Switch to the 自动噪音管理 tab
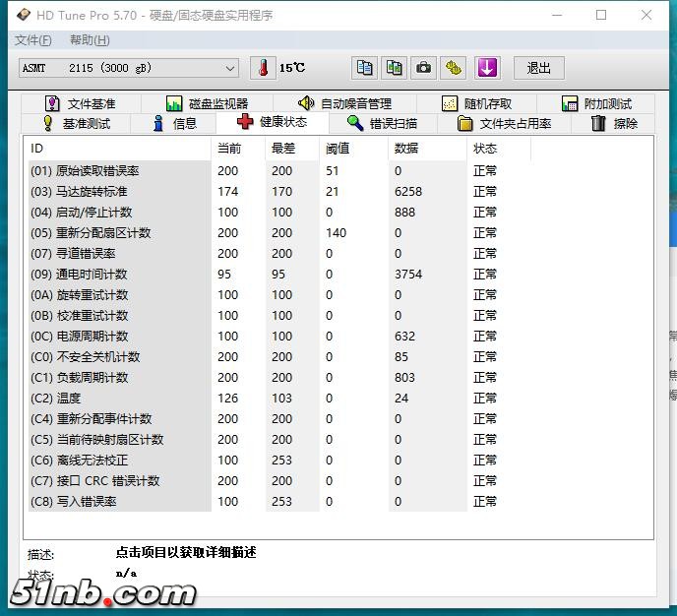 pyautogui.click(x=345, y=103)
